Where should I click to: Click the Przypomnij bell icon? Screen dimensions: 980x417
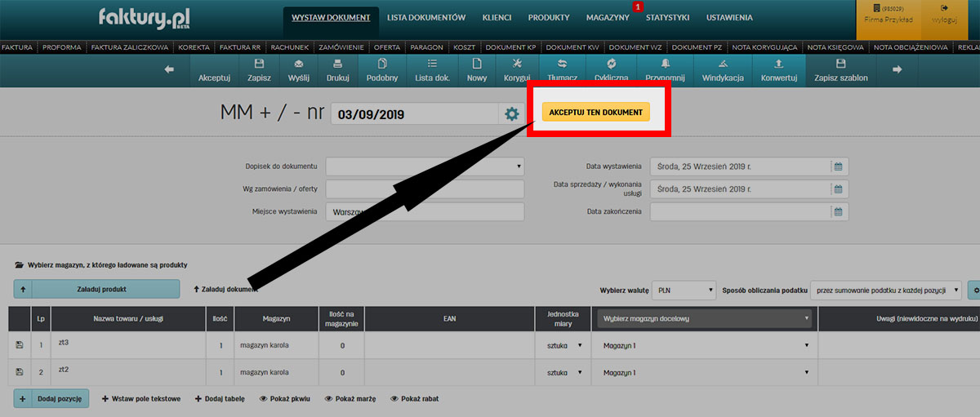coord(665,64)
